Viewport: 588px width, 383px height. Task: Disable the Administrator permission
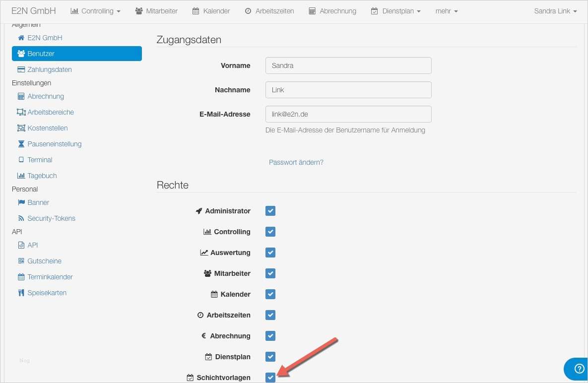pos(270,210)
